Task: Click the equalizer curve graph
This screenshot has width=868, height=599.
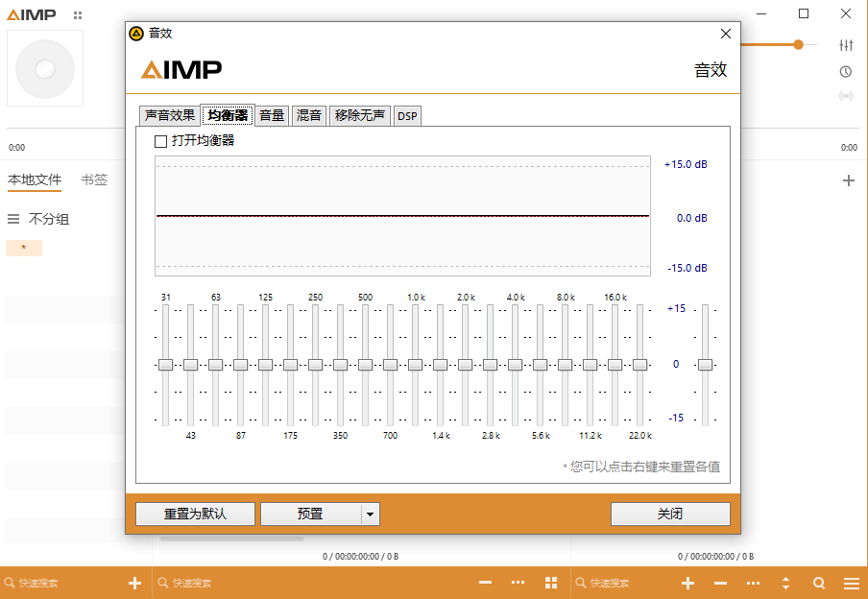Action: pyautogui.click(x=403, y=216)
